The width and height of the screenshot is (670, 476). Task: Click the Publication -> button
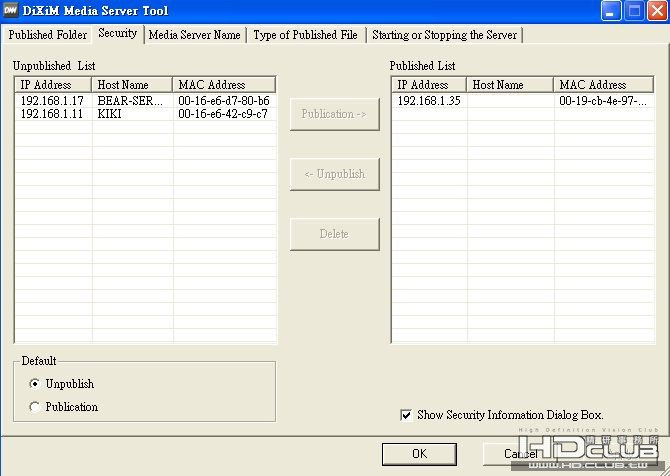pyautogui.click(x=335, y=114)
